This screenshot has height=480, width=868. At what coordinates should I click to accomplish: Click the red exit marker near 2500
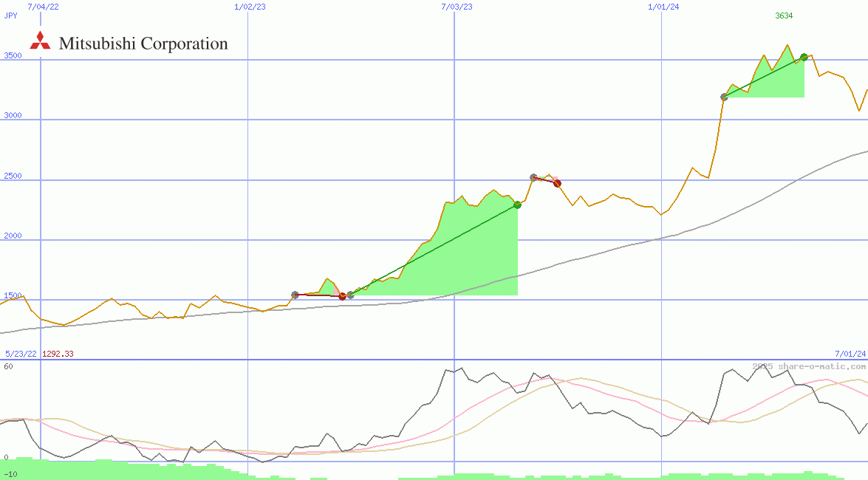[x=558, y=183]
